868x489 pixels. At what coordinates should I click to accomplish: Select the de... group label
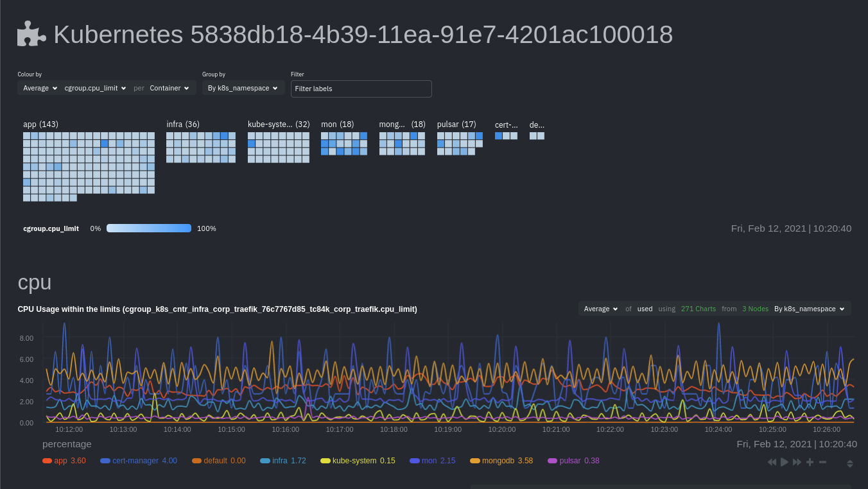click(537, 124)
